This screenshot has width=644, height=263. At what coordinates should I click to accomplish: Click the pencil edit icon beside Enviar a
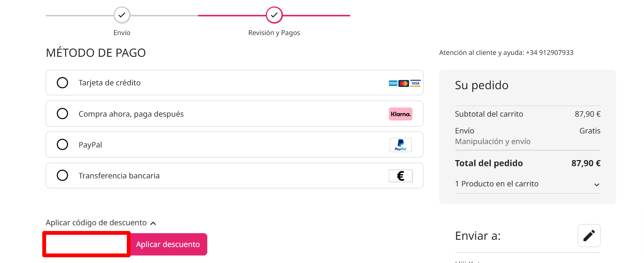pos(589,236)
